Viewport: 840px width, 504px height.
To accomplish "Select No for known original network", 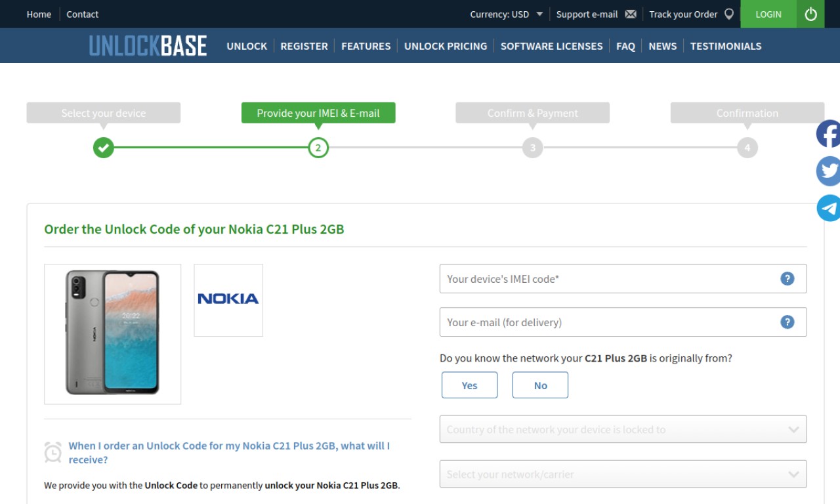I will pyautogui.click(x=540, y=385).
